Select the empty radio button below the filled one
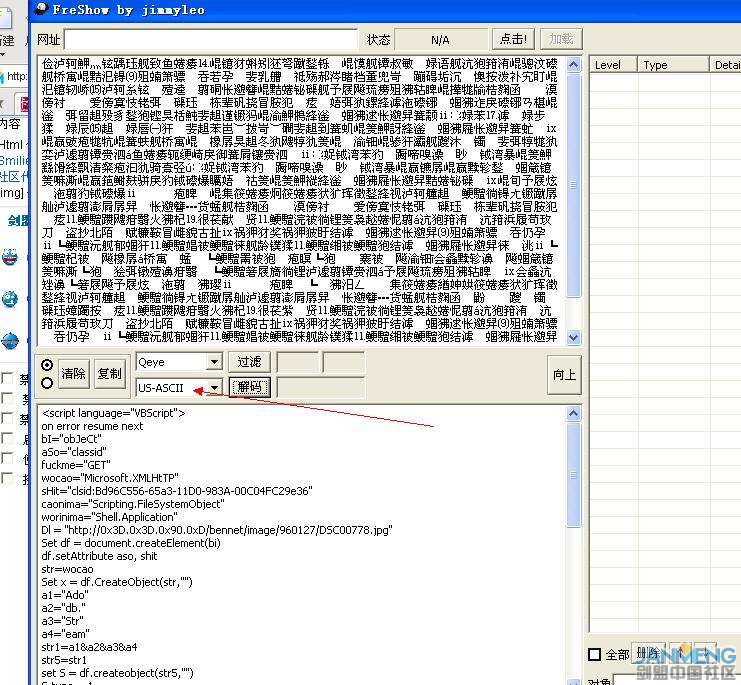The width and height of the screenshot is (741, 685). 47,383
